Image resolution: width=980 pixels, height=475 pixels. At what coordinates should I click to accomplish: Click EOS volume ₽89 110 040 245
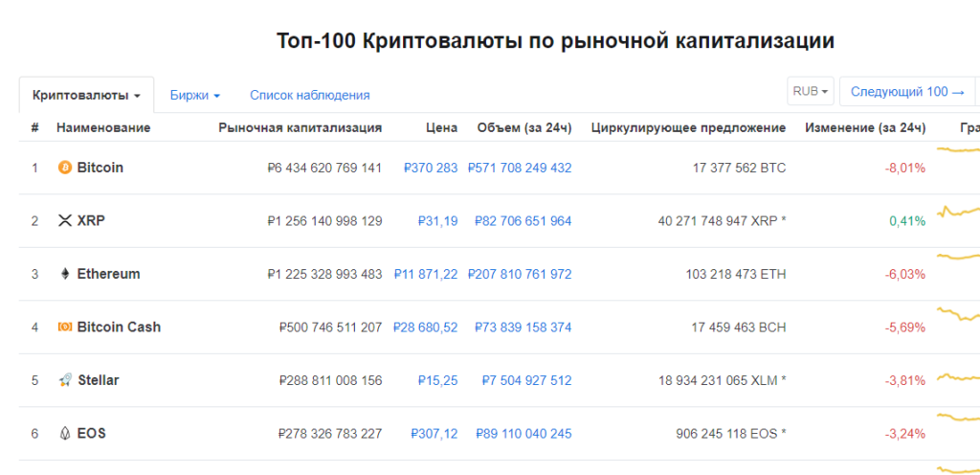click(x=523, y=434)
